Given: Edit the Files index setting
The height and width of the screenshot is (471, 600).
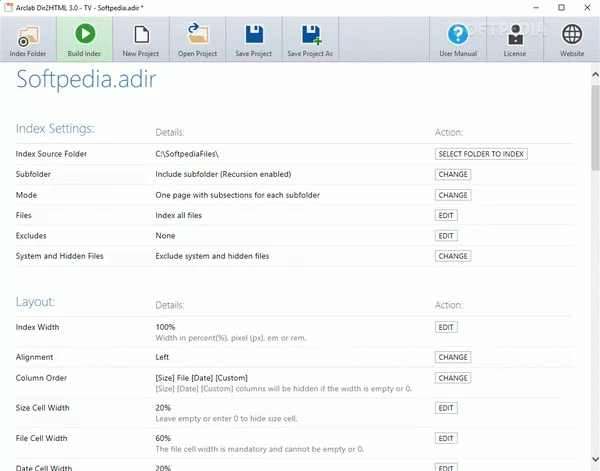Looking at the screenshot, I should tap(446, 215).
